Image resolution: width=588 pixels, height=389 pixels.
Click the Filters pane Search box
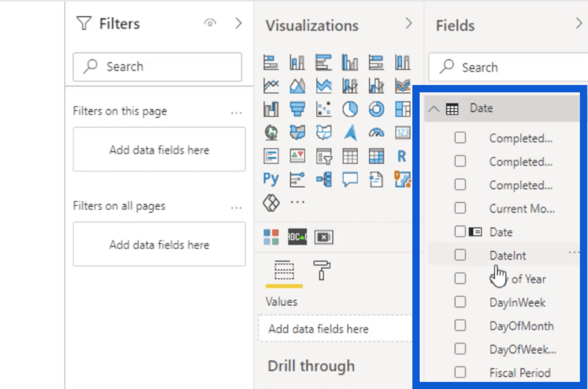(x=157, y=67)
